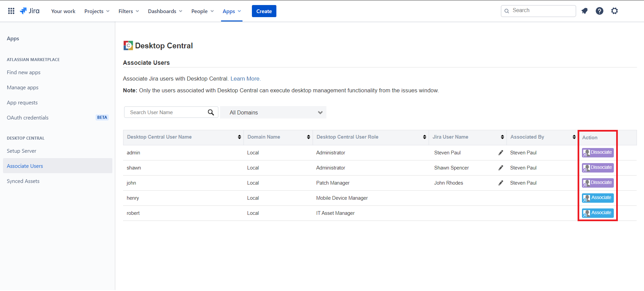Edit Jira user for shawn row
The image size is (644, 291).
501,168
